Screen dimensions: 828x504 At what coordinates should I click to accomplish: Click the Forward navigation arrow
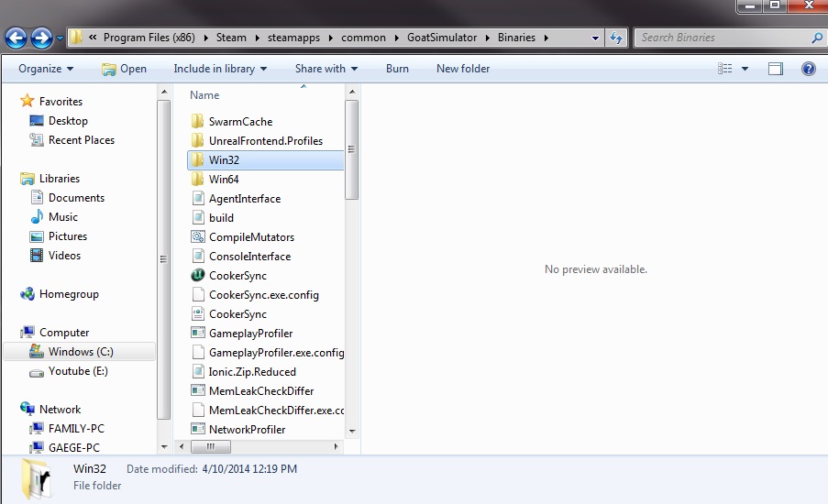pyautogui.click(x=41, y=38)
